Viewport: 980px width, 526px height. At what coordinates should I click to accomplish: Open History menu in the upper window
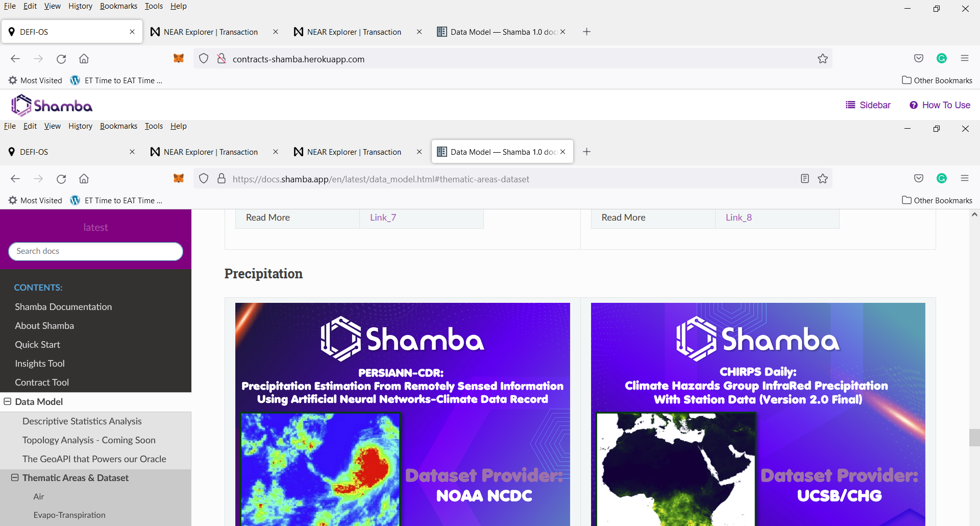[80, 6]
